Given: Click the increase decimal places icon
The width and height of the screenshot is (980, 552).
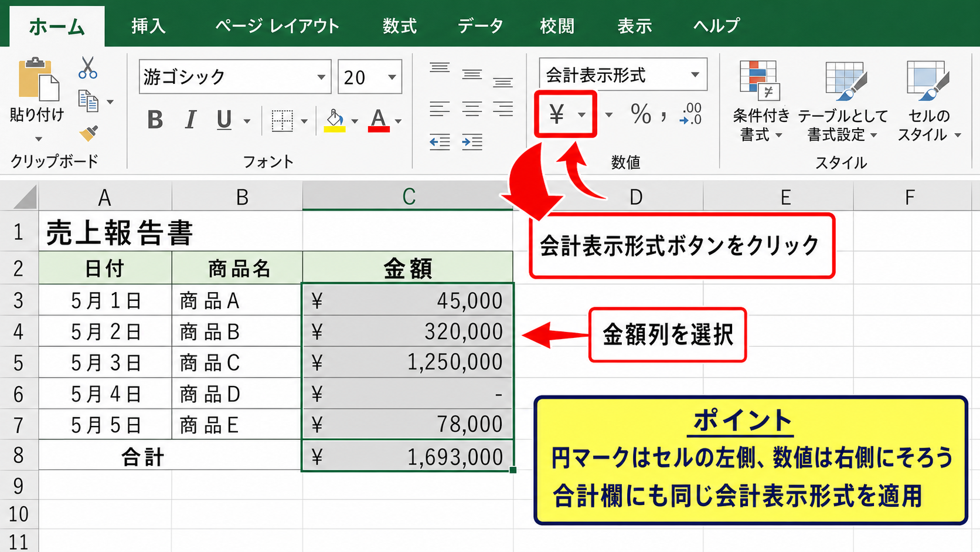Looking at the screenshot, I should click(x=691, y=114).
